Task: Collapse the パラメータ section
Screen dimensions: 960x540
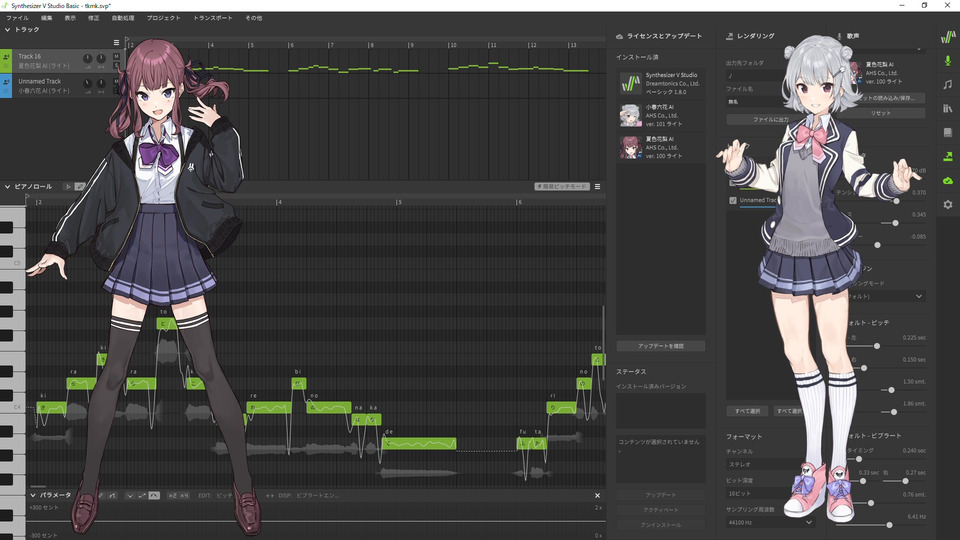Action: tap(33, 495)
